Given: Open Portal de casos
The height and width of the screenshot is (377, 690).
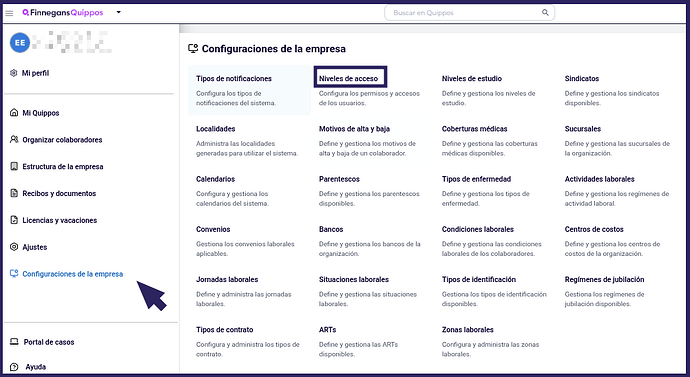Looking at the screenshot, I should pyautogui.click(x=49, y=342).
